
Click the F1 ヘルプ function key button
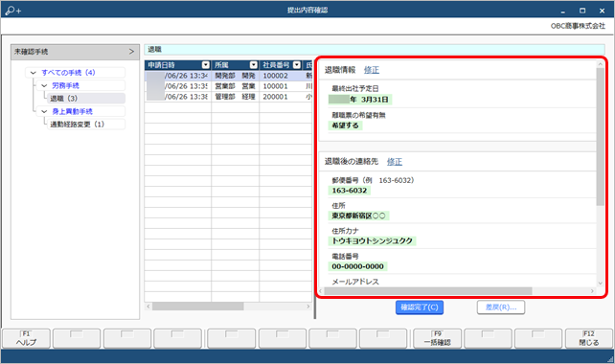tap(26, 338)
